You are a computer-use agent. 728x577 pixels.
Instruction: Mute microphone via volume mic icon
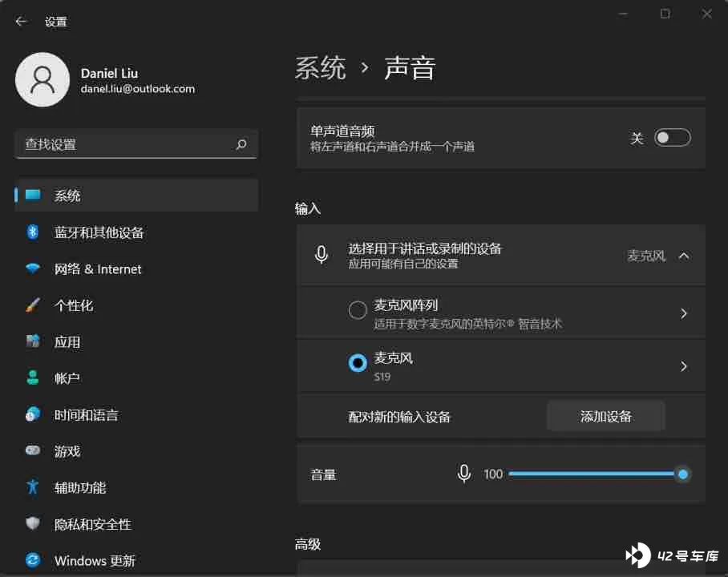[464, 474]
